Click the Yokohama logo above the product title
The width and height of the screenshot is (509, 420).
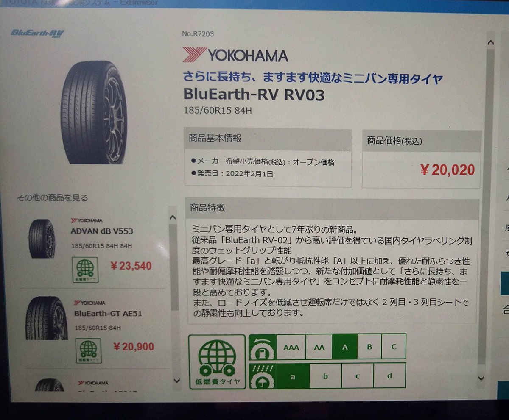point(235,55)
